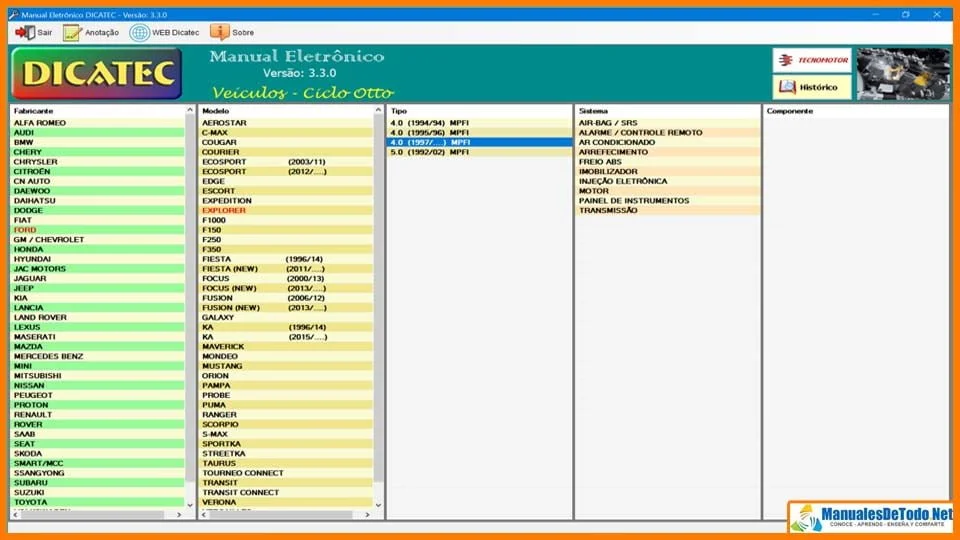
Task: Select RANGER model
Action: point(287,415)
